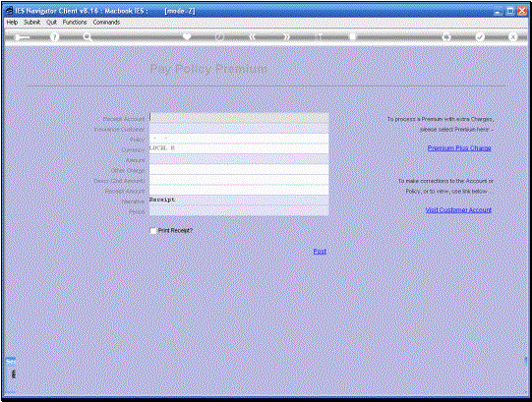The image size is (532, 402).
Task: Enable the Print Receipt checkbox
Action: pos(153,231)
